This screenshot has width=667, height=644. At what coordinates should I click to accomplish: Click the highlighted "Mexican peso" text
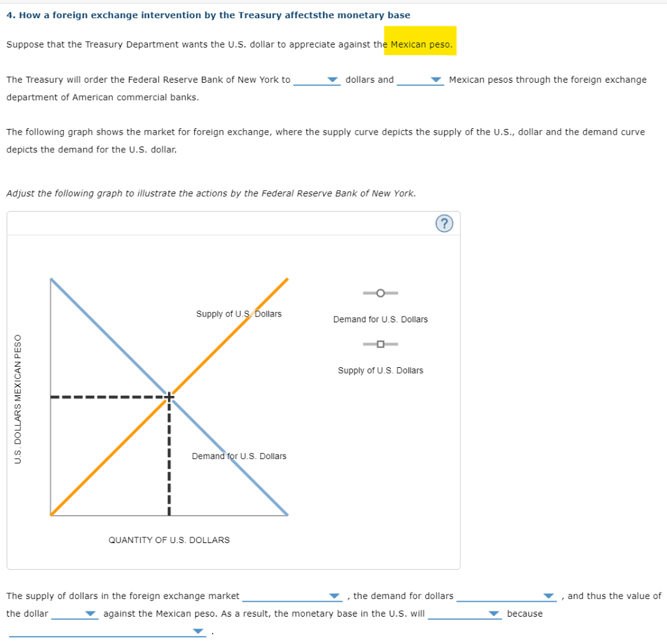(x=421, y=44)
